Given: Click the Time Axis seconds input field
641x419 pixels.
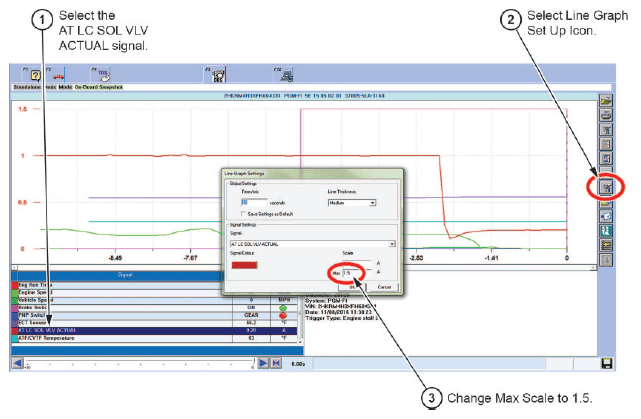Looking at the screenshot, I should tap(254, 202).
